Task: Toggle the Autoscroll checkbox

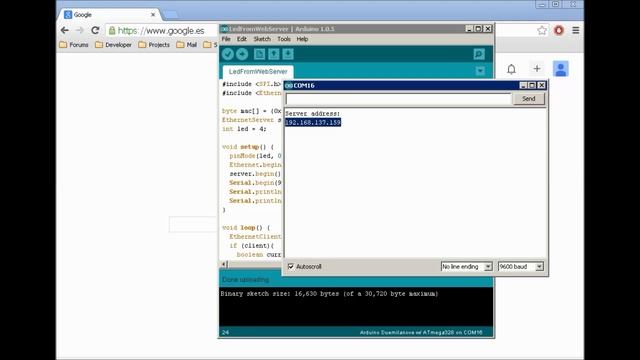Action: tap(291, 267)
